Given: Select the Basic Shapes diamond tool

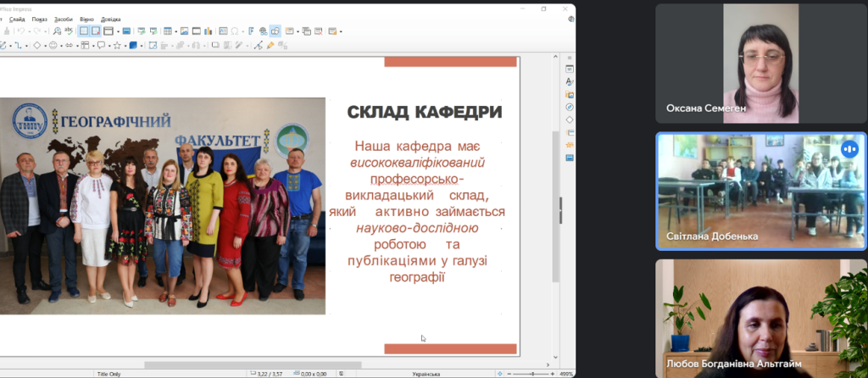Looking at the screenshot, I should coord(37,46).
